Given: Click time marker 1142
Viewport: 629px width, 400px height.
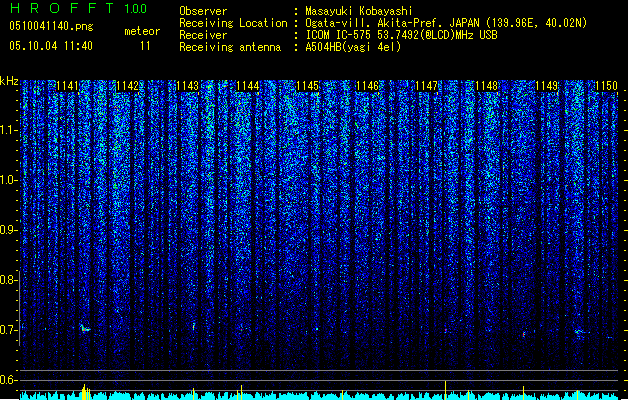Looking at the screenshot, I should [127, 86].
